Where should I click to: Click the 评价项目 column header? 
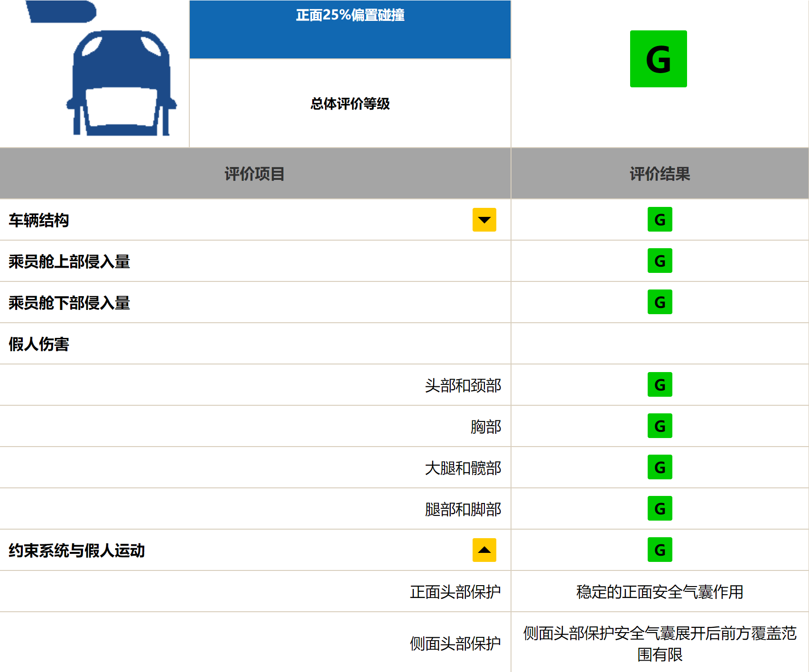coord(255,174)
